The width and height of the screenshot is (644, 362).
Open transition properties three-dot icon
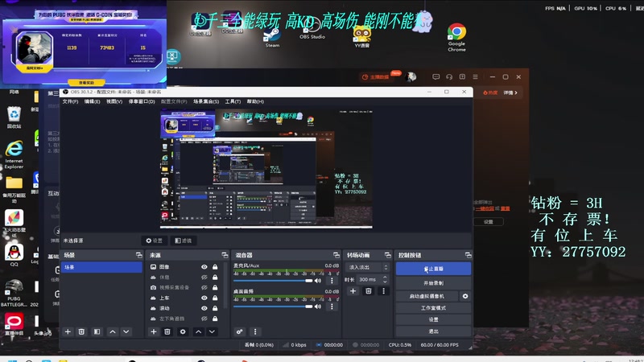tap(384, 291)
